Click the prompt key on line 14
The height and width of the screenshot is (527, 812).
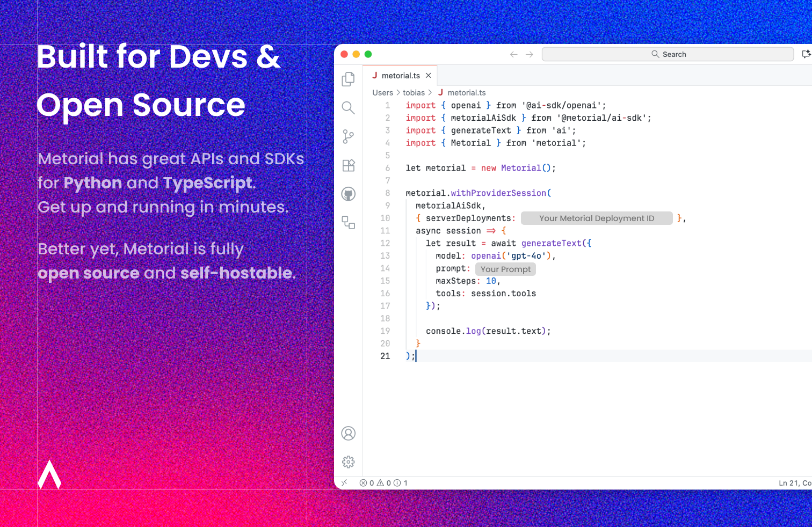pos(451,268)
